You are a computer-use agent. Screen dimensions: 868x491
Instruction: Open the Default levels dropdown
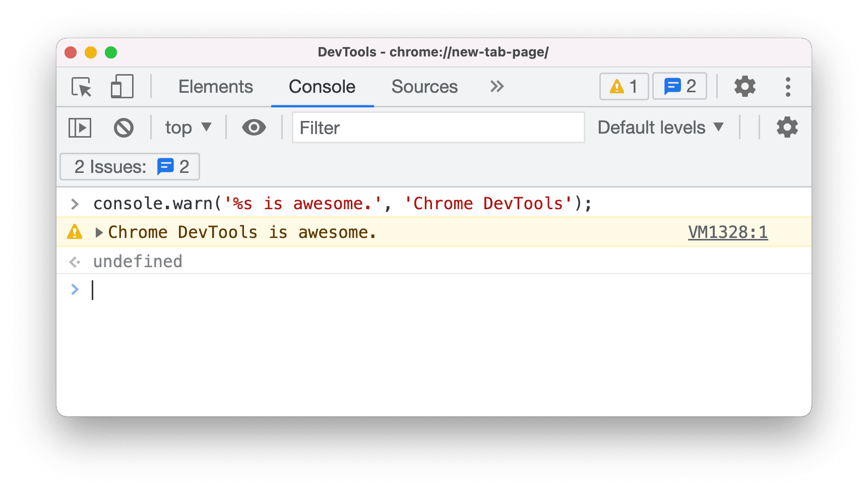[x=659, y=127]
